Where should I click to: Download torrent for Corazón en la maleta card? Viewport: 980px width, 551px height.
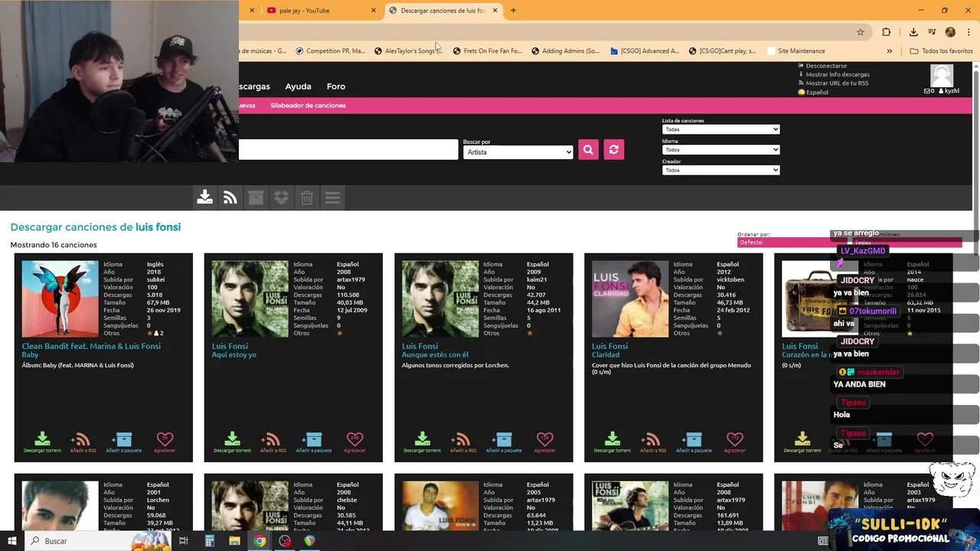802,442
